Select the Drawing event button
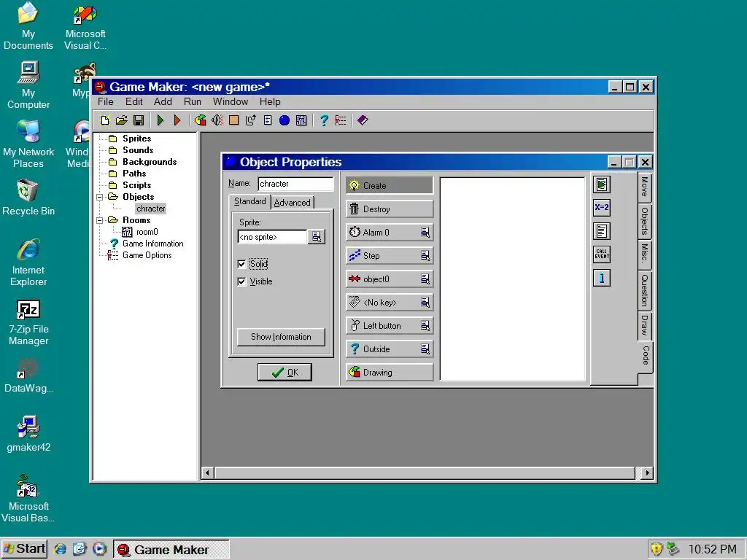The height and width of the screenshot is (560, 747). tap(390, 373)
